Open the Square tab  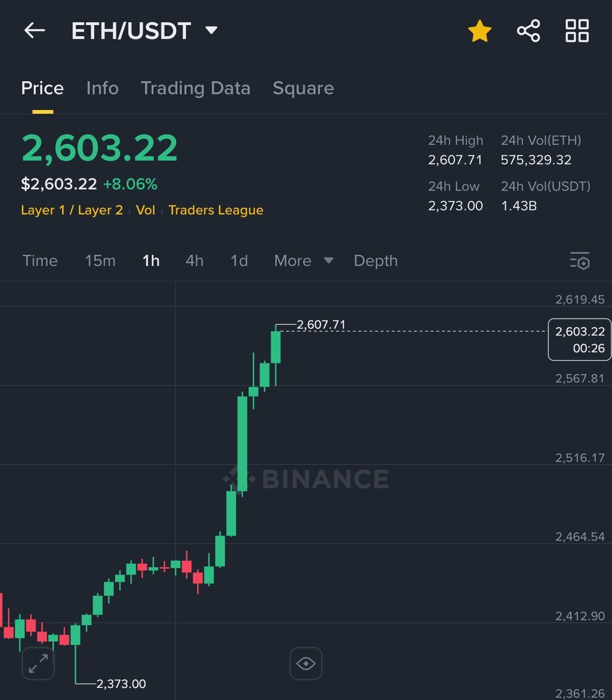click(x=303, y=88)
